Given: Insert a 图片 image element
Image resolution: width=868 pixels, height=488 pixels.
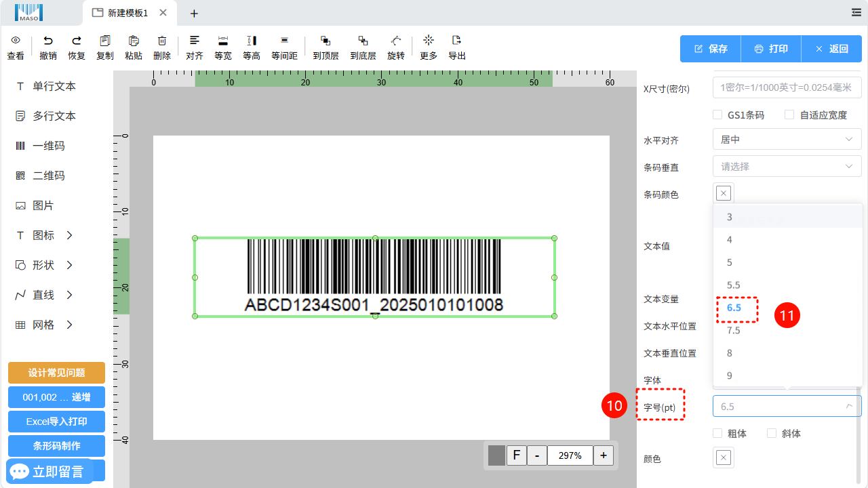Looking at the screenshot, I should 35,205.
